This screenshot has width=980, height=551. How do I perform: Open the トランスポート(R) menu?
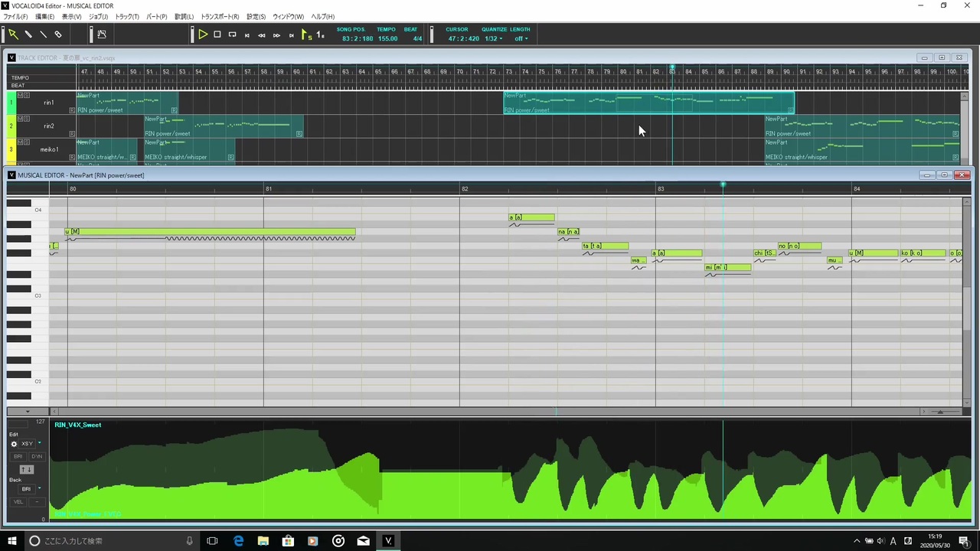coord(220,17)
